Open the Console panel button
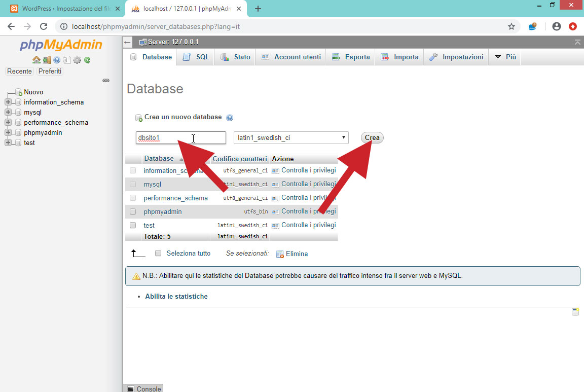The height and width of the screenshot is (392, 584). click(144, 388)
